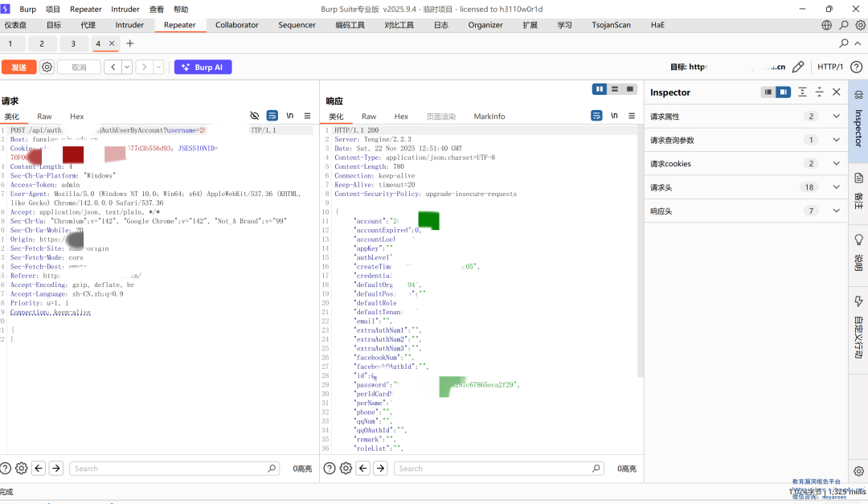Open the previous history dropdown arrow
This screenshot has height=504, width=868.
pyautogui.click(x=127, y=67)
